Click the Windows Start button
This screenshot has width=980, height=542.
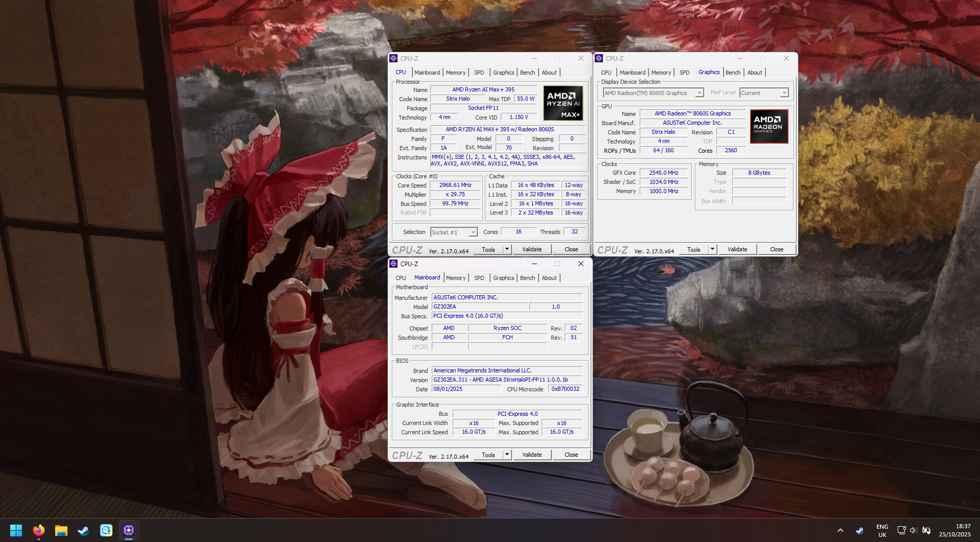(16, 530)
